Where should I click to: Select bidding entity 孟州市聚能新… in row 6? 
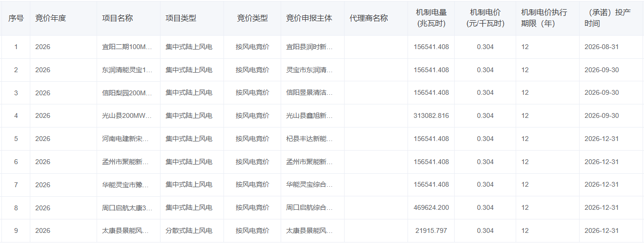(309, 162)
